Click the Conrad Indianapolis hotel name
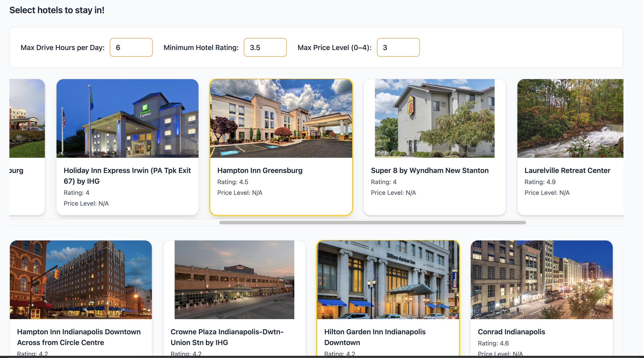644x358 pixels. 511,332
